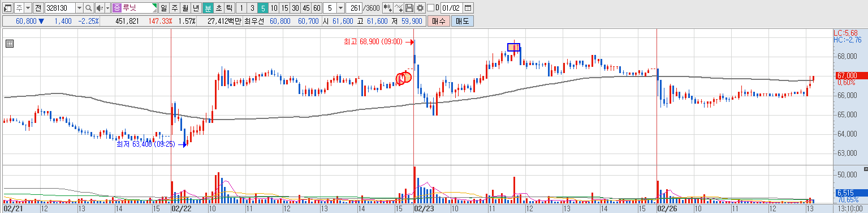The height and width of the screenshot is (213, 868).
Task: Select second chart 초
Action: click(x=218, y=8)
